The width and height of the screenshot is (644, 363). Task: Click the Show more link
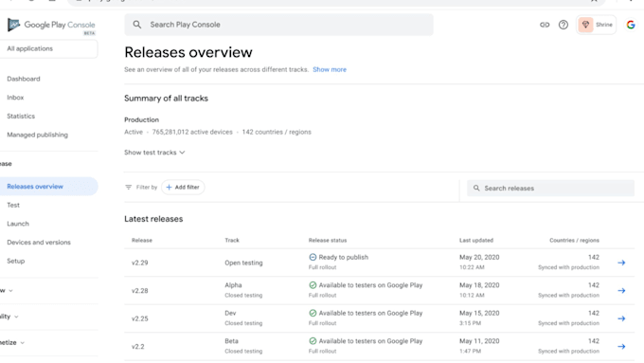330,69
